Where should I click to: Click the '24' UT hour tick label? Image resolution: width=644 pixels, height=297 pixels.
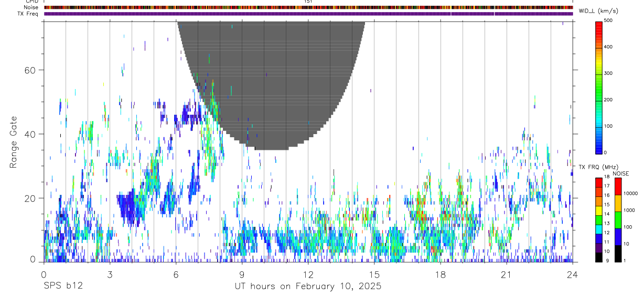click(573, 274)
